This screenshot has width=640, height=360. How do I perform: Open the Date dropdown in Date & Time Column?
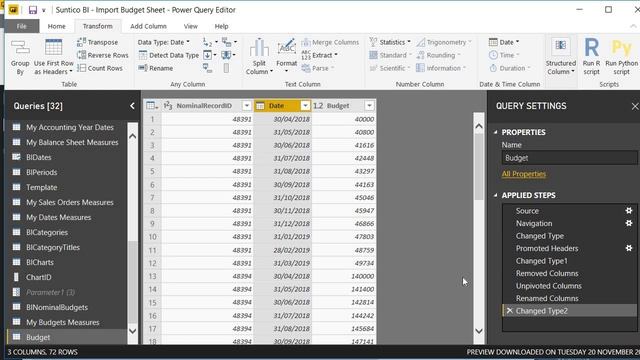504,42
